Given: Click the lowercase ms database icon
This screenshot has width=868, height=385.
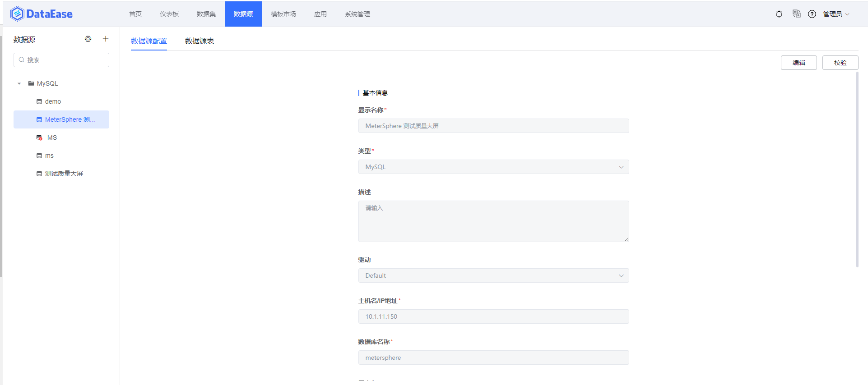Looking at the screenshot, I should click(x=39, y=156).
